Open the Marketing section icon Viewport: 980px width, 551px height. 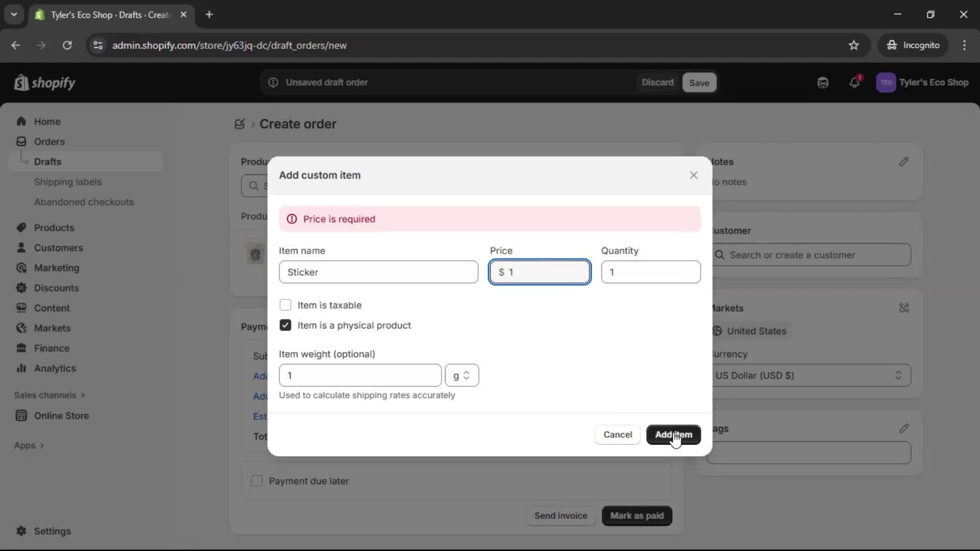(21, 268)
